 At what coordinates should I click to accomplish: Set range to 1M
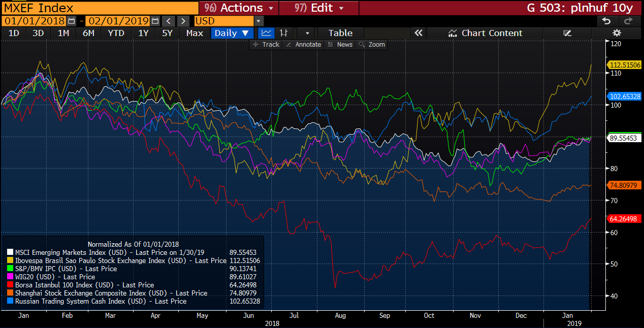63,33
